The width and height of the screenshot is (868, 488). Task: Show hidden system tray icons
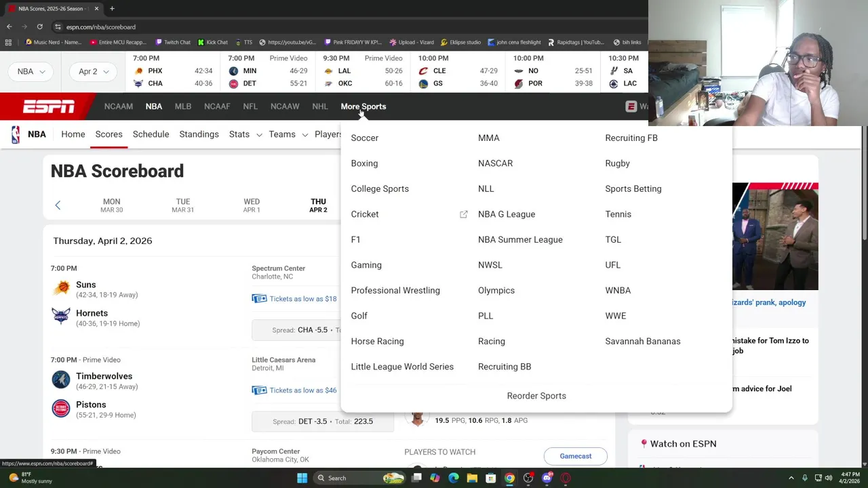point(791,478)
